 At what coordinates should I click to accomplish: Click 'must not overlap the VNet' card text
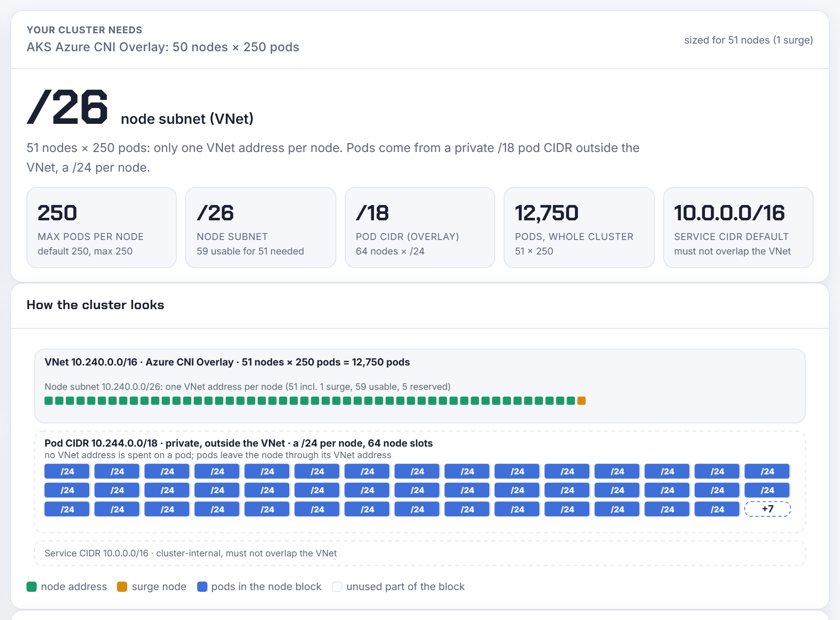[732, 251]
